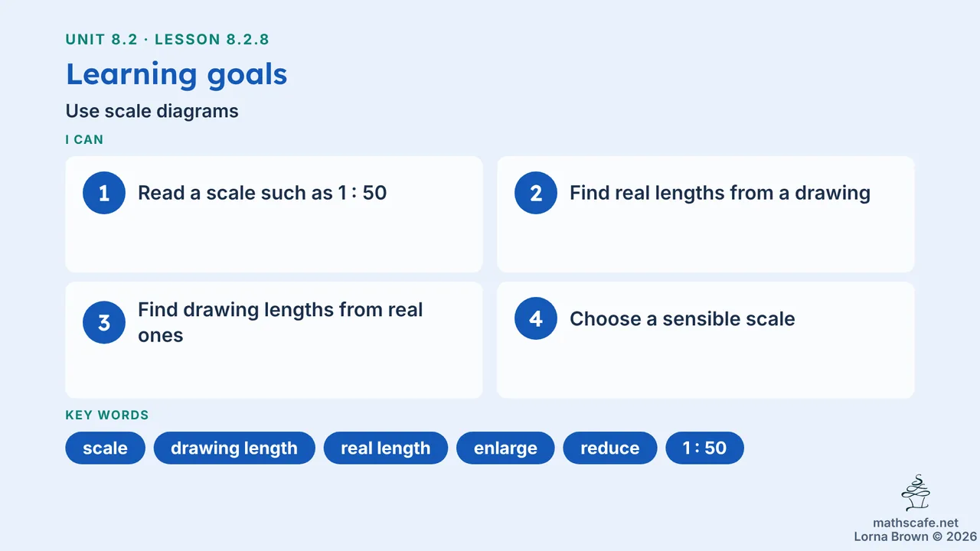Open the 'Choose a sensible scale' card
980x551 pixels.
pos(706,340)
